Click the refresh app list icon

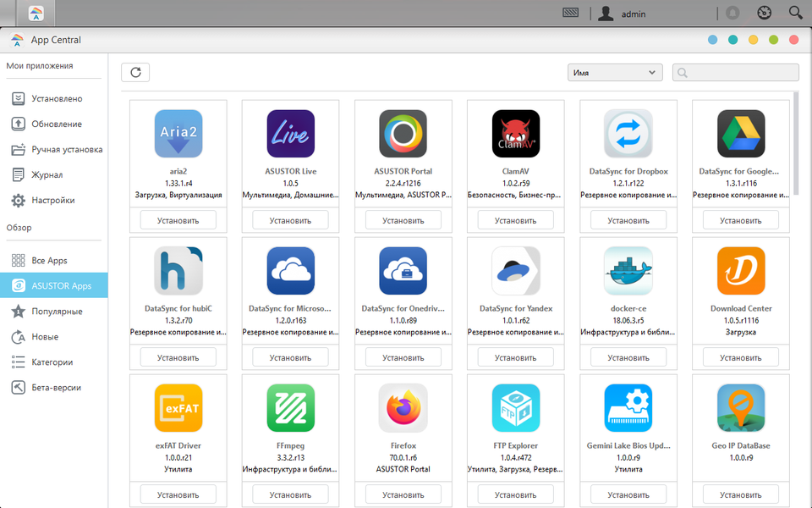point(135,73)
